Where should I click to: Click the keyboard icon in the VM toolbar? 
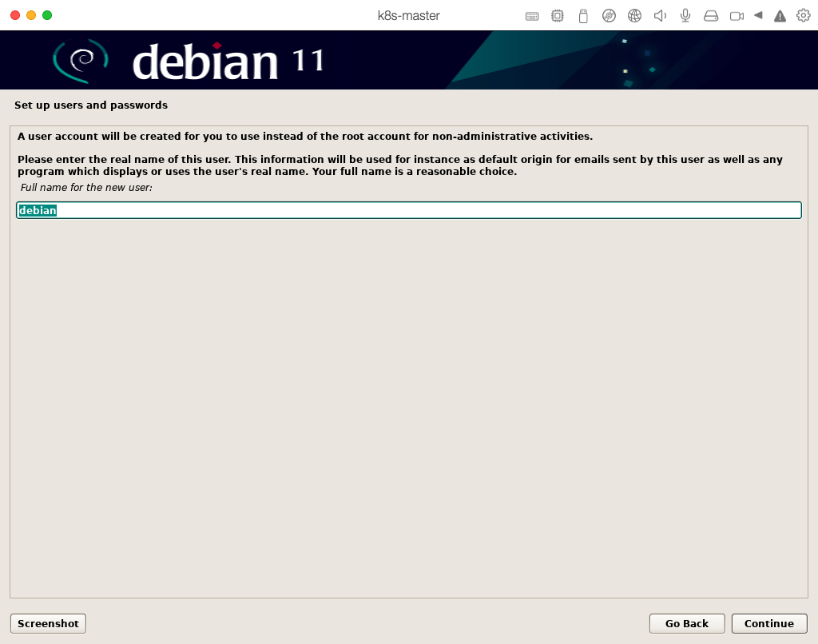(x=531, y=16)
